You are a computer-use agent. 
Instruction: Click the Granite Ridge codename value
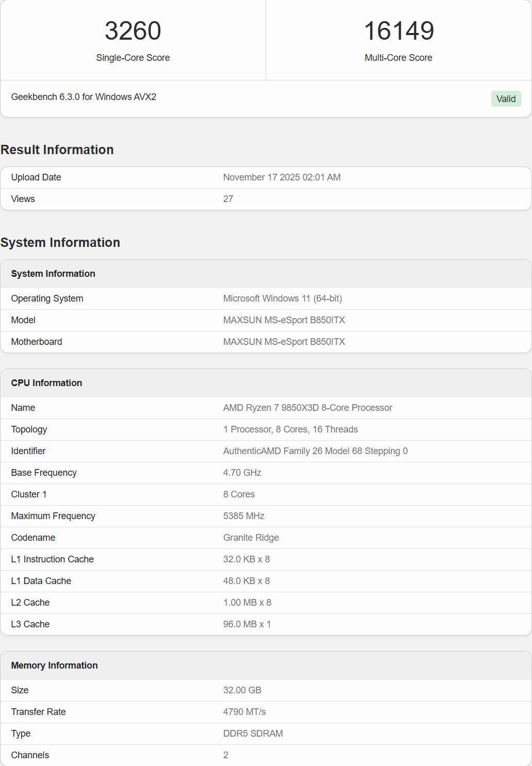(251, 538)
